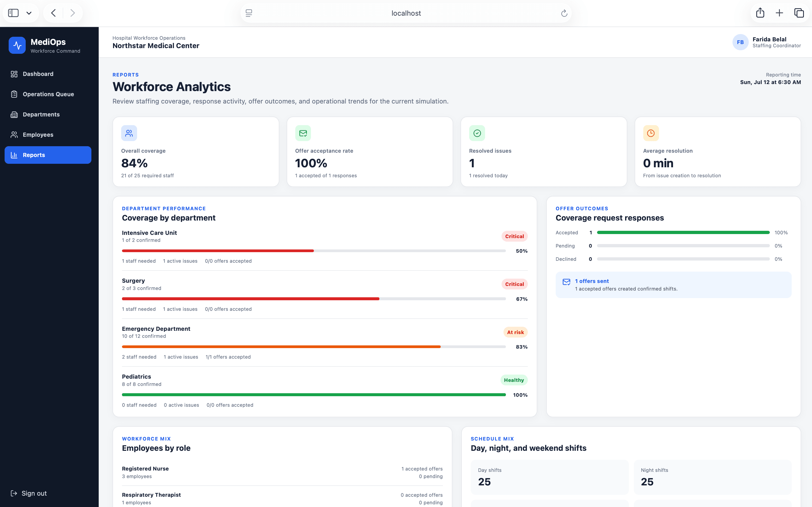Click the Resolved issues checkmark icon
The width and height of the screenshot is (812, 507).
click(477, 133)
